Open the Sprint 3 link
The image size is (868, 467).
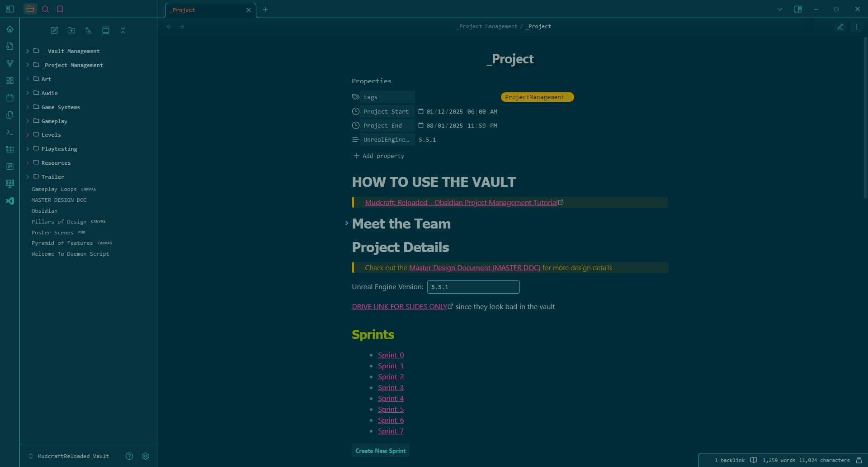(x=391, y=388)
